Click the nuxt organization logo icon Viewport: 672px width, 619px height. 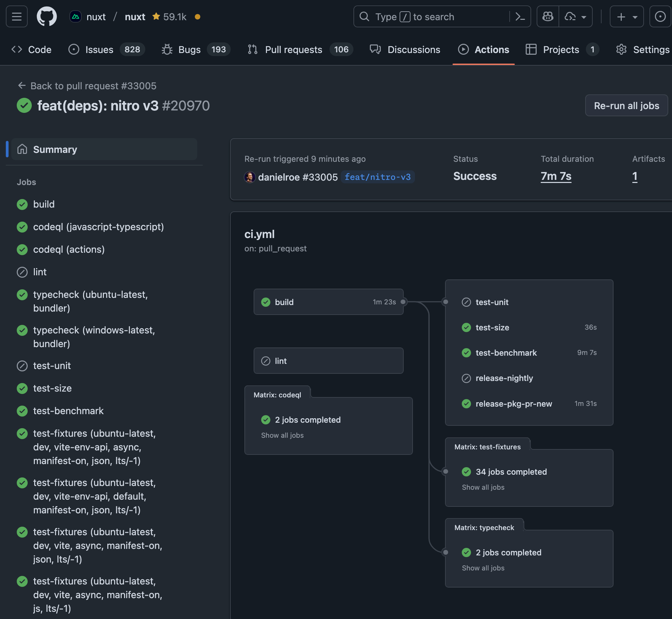75,16
